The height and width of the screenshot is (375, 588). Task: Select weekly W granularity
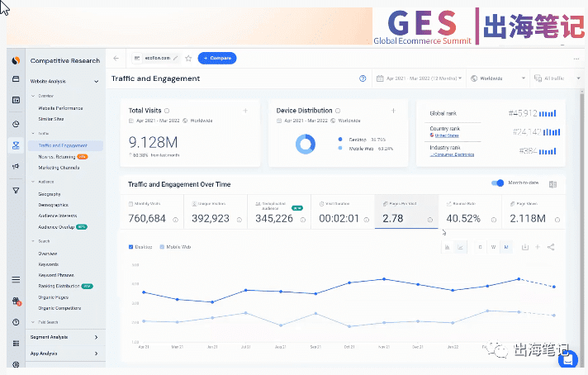pos(493,247)
